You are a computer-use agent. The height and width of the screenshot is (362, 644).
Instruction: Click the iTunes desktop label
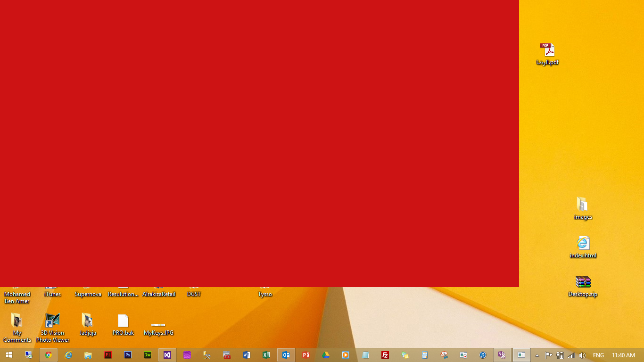(52, 294)
